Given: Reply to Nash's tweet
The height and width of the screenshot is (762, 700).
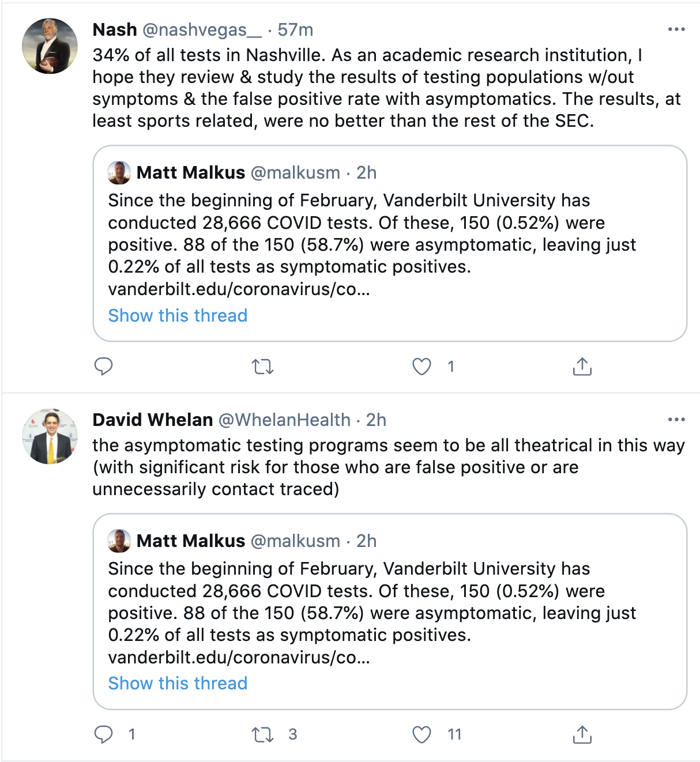Looking at the screenshot, I should point(104,367).
